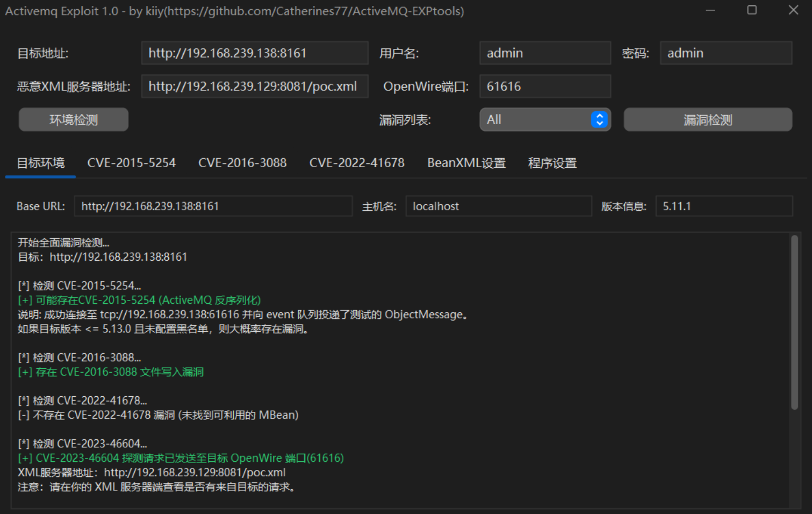Open the CVE-2016-3088 tab
Viewport: 812px width, 514px height.
pos(242,163)
